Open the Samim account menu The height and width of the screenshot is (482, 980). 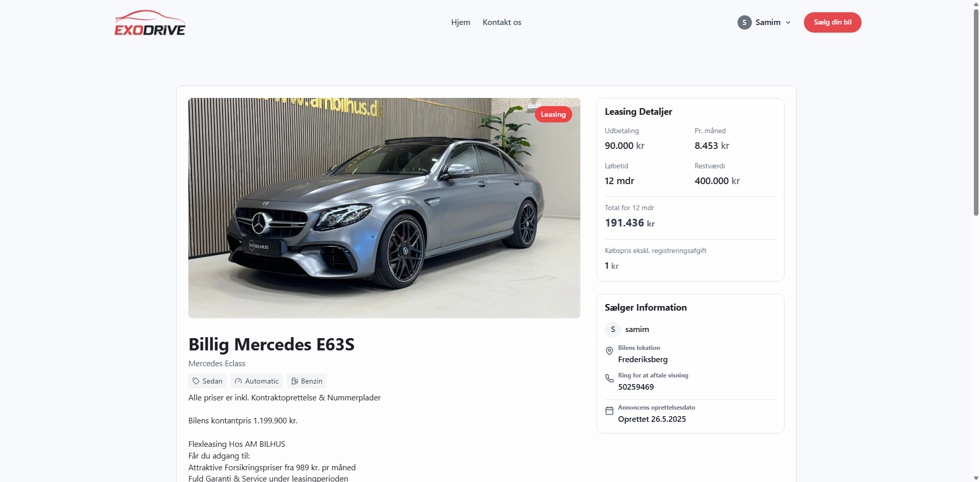(764, 22)
